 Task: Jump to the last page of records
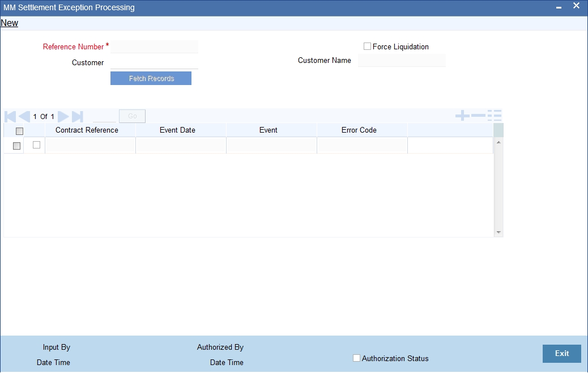coord(77,116)
